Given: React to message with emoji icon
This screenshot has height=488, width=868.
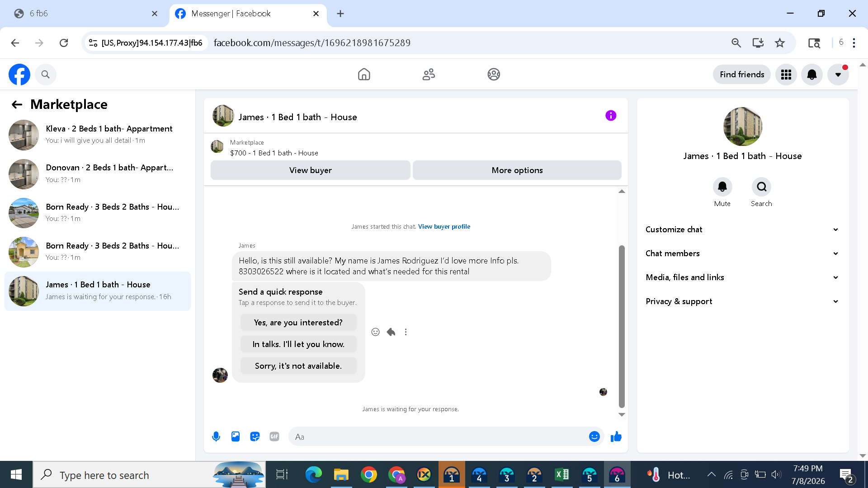Looking at the screenshot, I should [375, 332].
